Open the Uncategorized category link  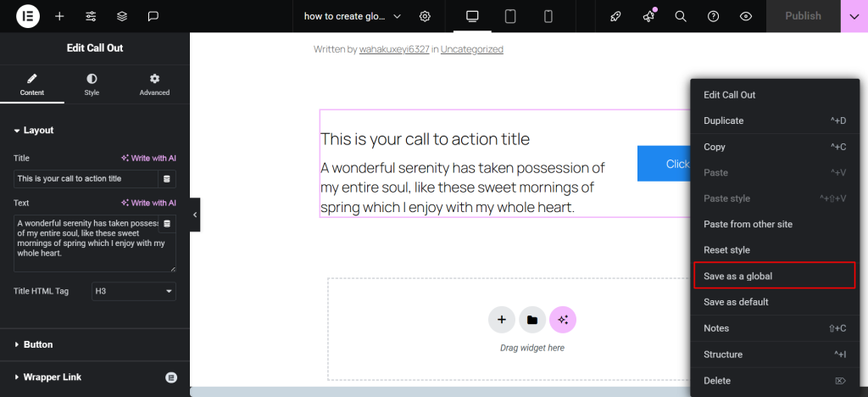pyautogui.click(x=471, y=49)
